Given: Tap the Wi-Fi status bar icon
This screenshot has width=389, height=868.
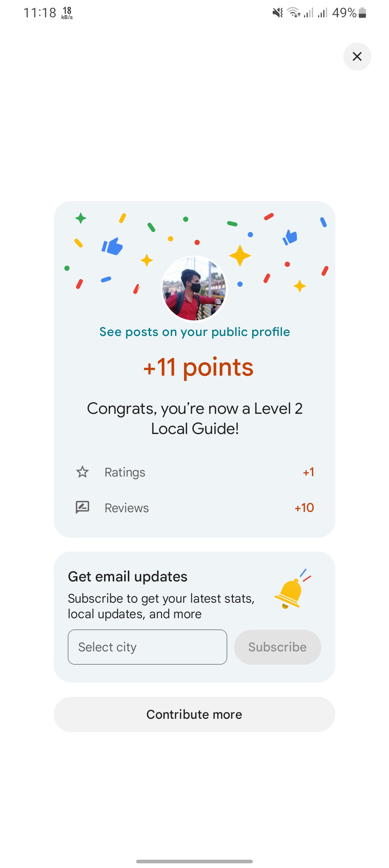Looking at the screenshot, I should tap(294, 13).
